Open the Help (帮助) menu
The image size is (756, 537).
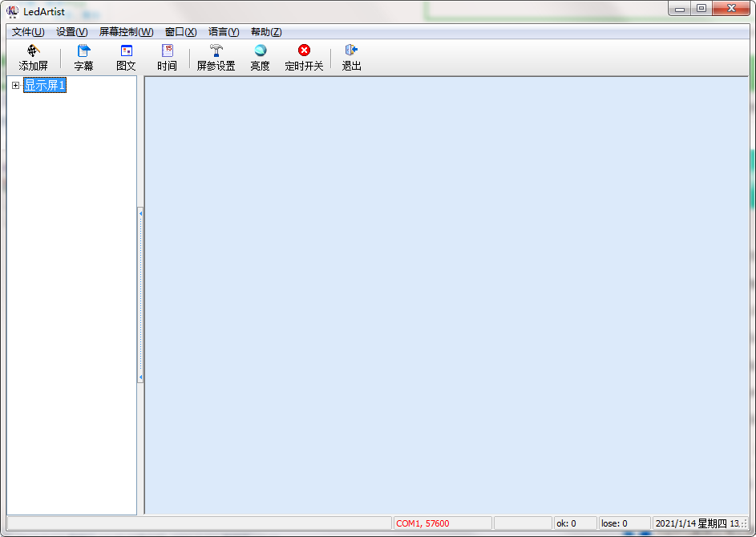[266, 32]
